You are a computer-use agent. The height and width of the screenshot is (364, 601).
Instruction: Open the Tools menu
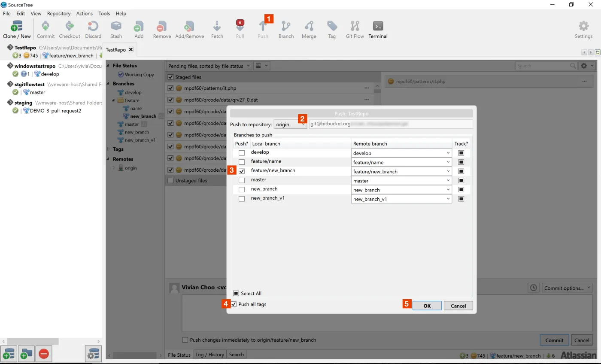tap(104, 13)
